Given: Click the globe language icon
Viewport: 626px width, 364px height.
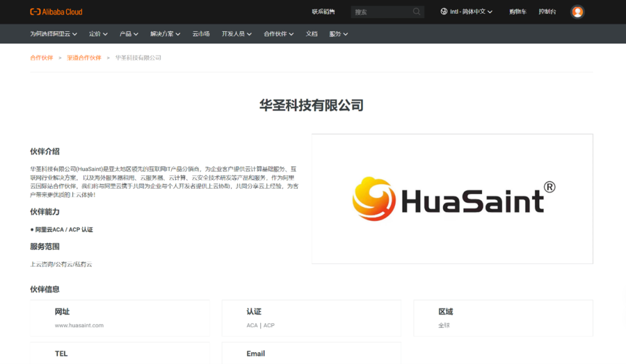Looking at the screenshot, I should (x=444, y=11).
